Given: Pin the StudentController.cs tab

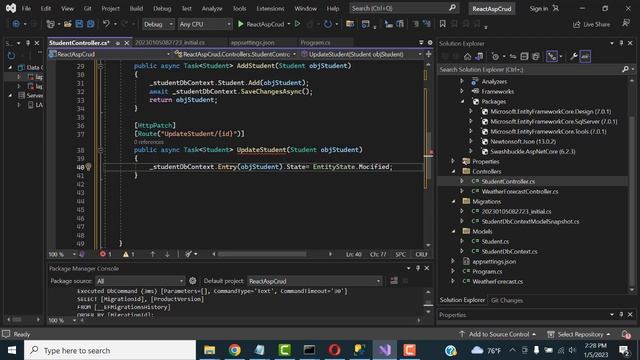Looking at the screenshot, I should [118, 42].
